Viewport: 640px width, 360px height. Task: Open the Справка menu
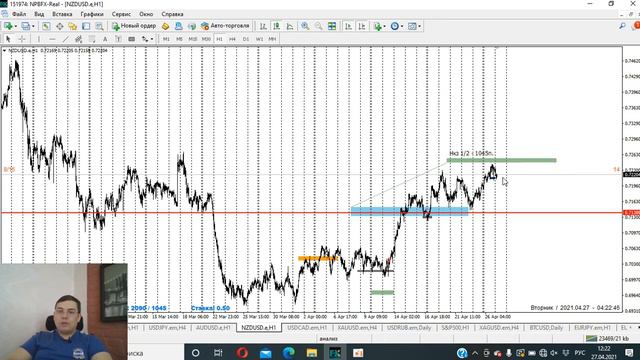tap(172, 14)
